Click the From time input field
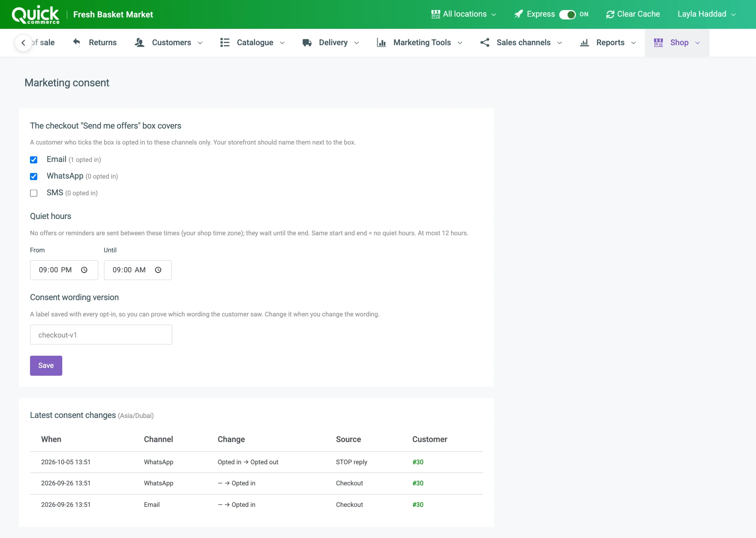The width and height of the screenshot is (756, 538). coord(64,270)
